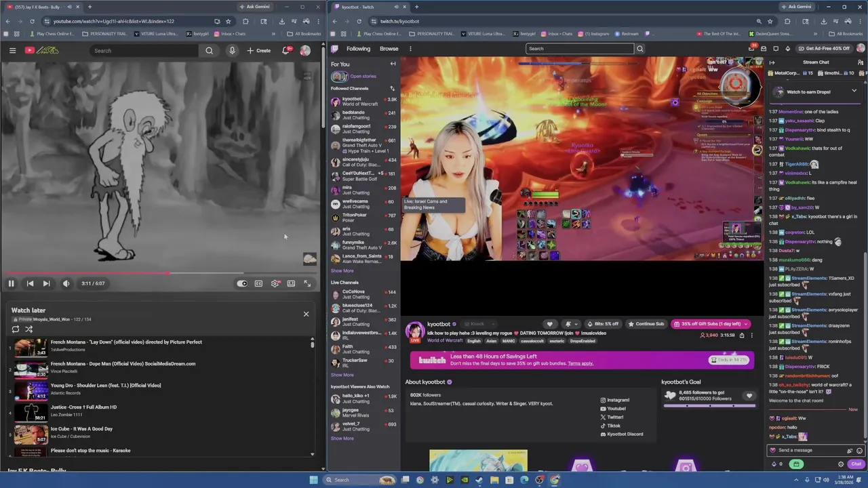868x488 pixels.
Task: Enter YouTube full screen mode
Action: [x=307, y=283]
